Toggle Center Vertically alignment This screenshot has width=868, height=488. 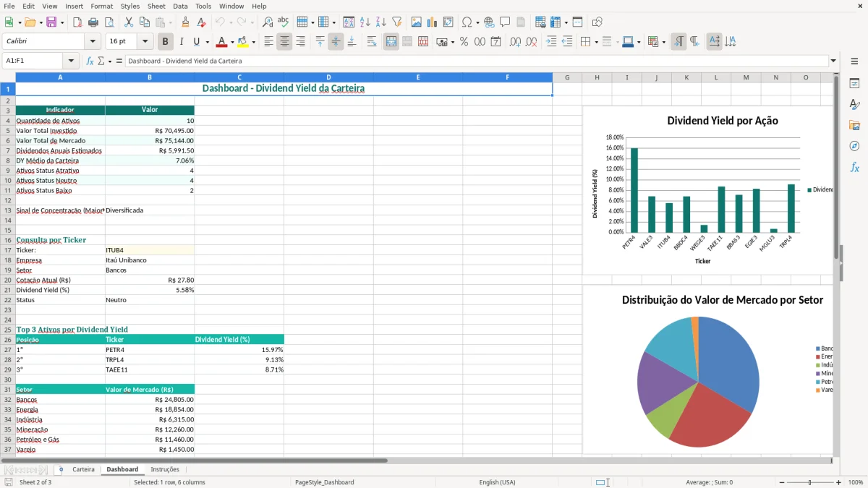pos(336,42)
